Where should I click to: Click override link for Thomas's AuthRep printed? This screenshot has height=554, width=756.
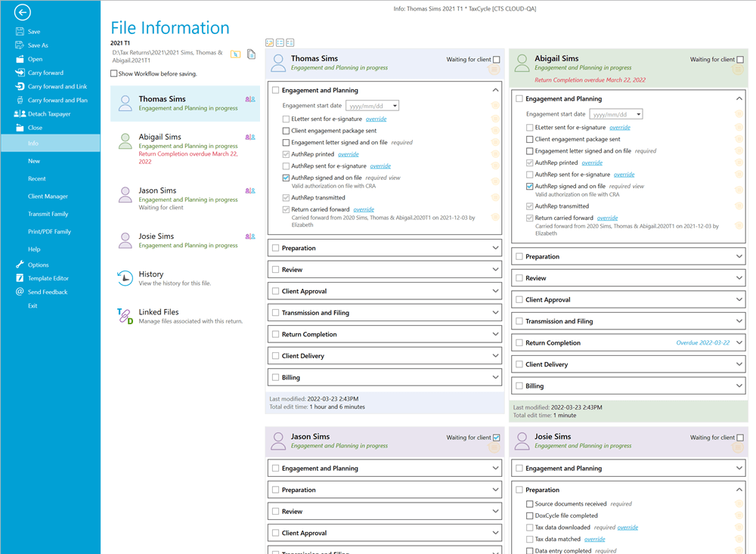(x=348, y=154)
